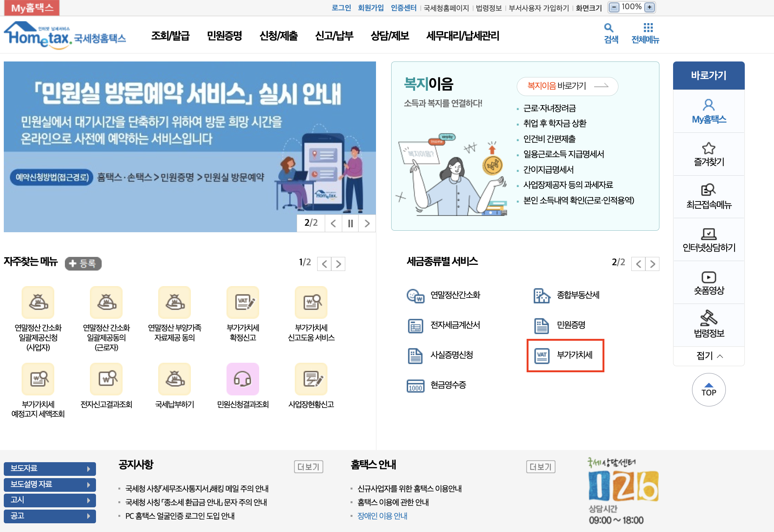Viewport: 774px width, 532px height.
Task: Open 국세납부하기 from frequently used menu
Action: pos(174,379)
